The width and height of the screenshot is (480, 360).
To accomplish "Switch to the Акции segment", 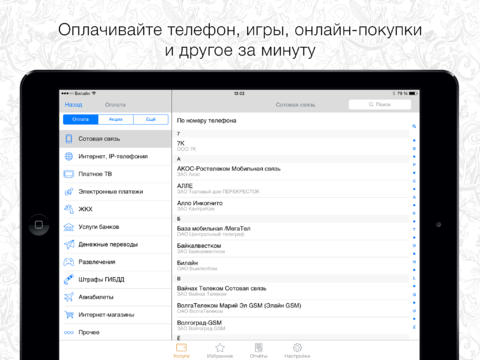I will pyautogui.click(x=116, y=119).
